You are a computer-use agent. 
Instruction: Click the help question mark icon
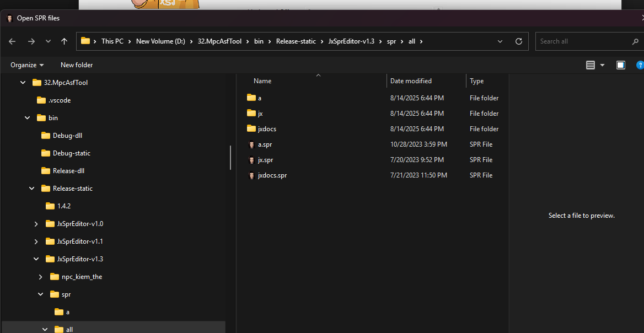pyautogui.click(x=640, y=65)
